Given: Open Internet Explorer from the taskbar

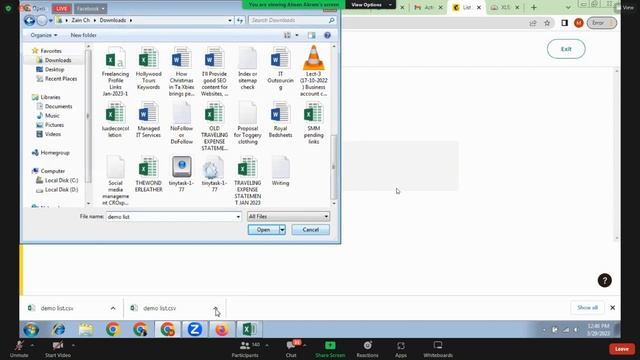Looking at the screenshot, I should click(x=58, y=329).
